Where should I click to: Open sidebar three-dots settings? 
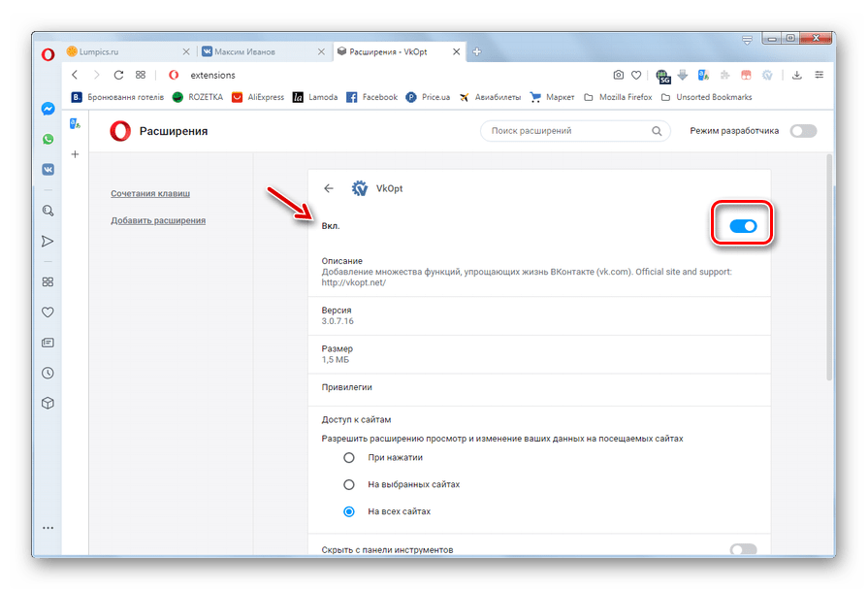(x=48, y=528)
